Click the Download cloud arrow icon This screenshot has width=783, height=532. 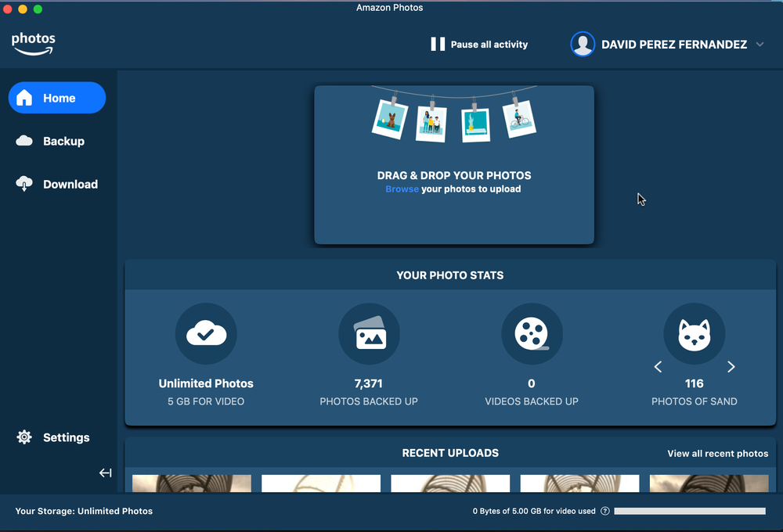(24, 184)
